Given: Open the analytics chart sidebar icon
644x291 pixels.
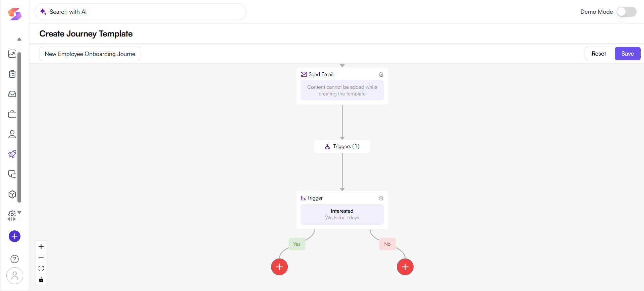Looking at the screenshot, I should (x=12, y=54).
